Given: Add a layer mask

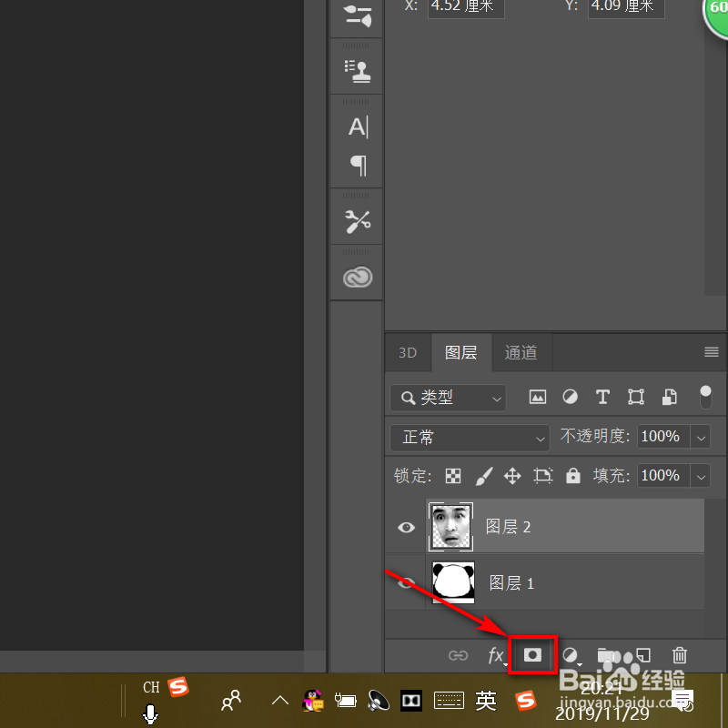Looking at the screenshot, I should (532, 655).
